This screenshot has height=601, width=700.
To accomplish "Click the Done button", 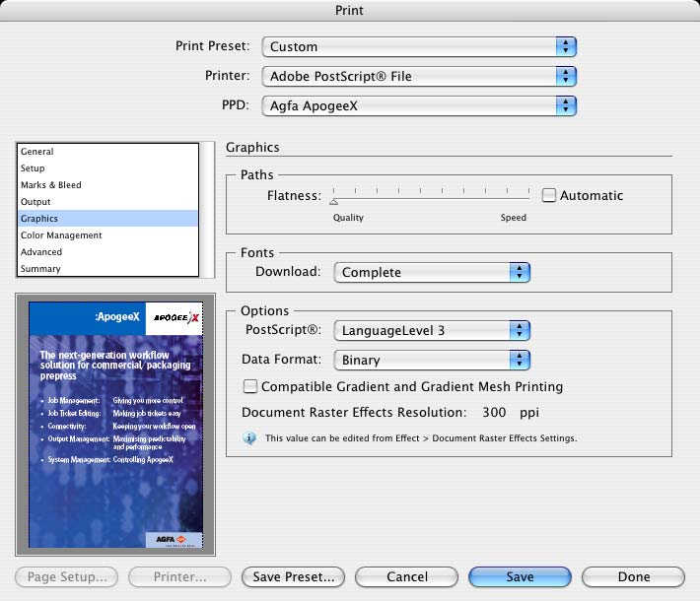I will (634, 577).
